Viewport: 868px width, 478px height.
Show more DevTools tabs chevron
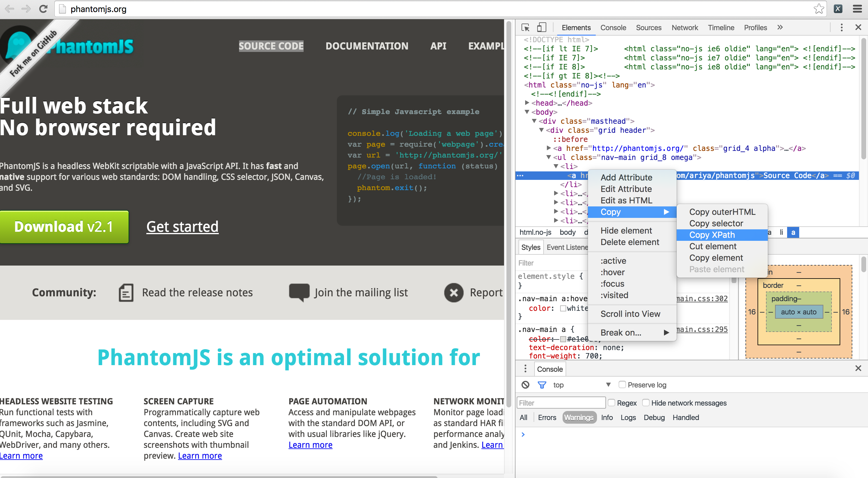780,27
